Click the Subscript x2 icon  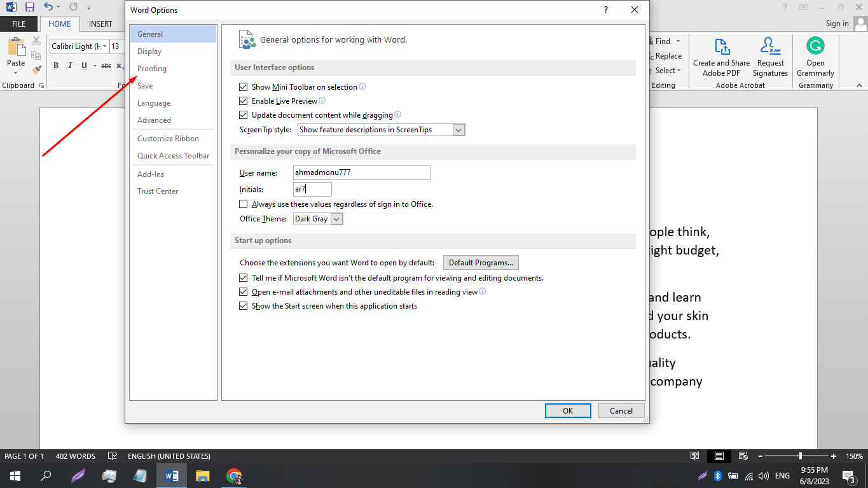(x=120, y=66)
